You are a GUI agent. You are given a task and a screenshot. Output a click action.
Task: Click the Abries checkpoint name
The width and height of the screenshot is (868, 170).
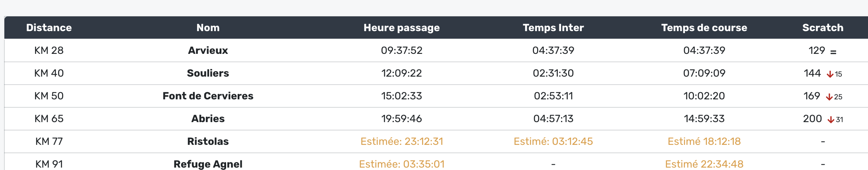click(208, 119)
